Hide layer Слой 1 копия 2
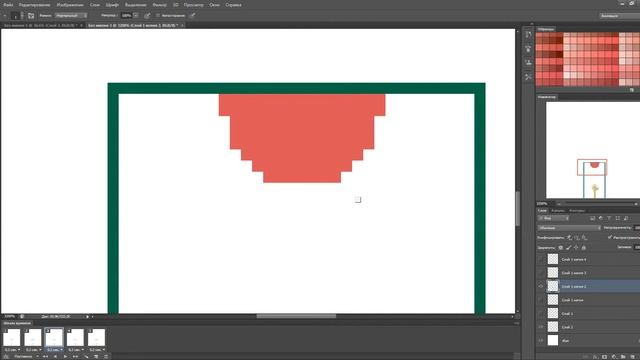Viewport: 640px width, 360px height. point(541,286)
